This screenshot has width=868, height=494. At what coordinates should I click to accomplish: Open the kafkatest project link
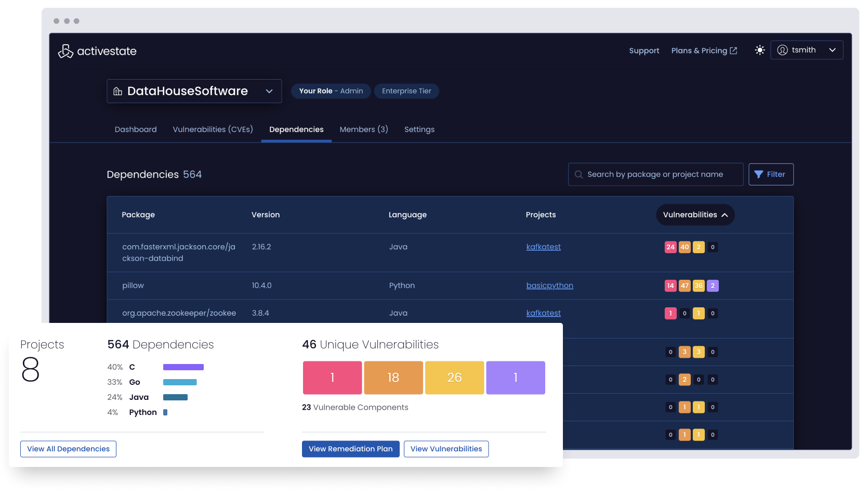coord(543,246)
